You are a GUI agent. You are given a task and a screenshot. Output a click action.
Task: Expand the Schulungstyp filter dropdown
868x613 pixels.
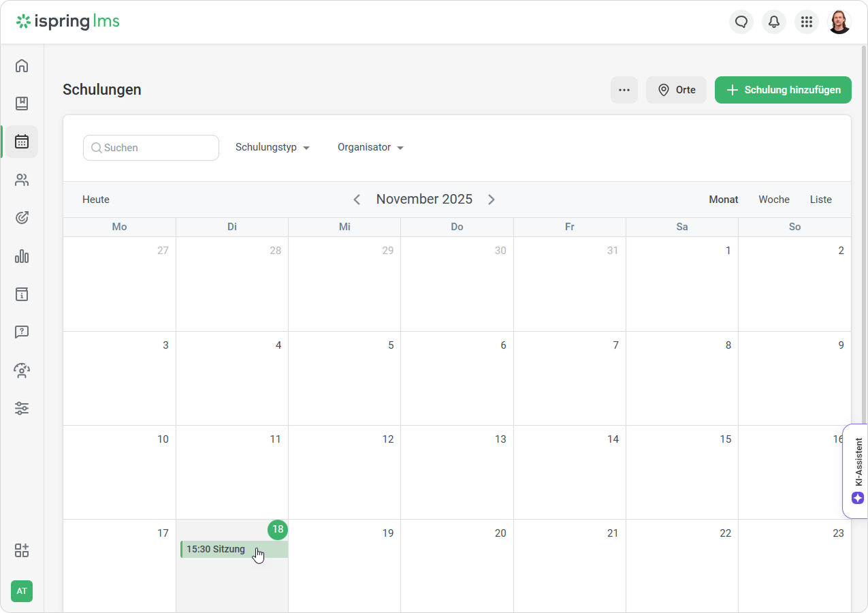click(x=272, y=147)
